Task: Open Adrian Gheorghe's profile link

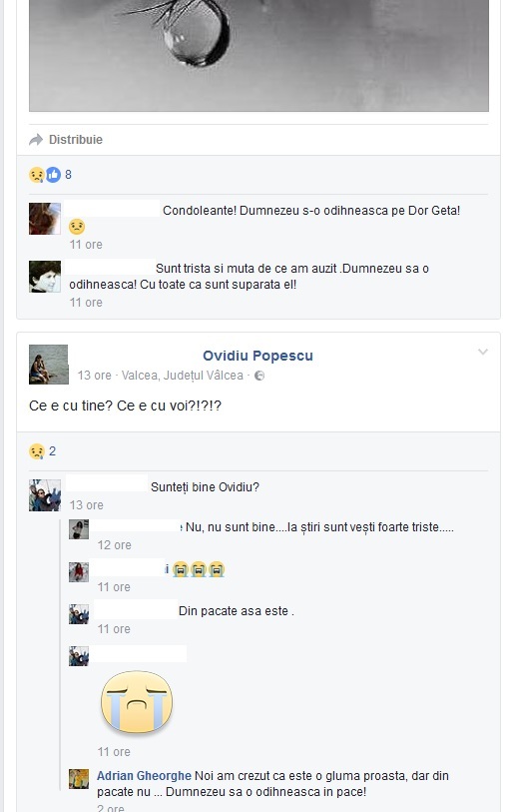Action: coord(144,776)
